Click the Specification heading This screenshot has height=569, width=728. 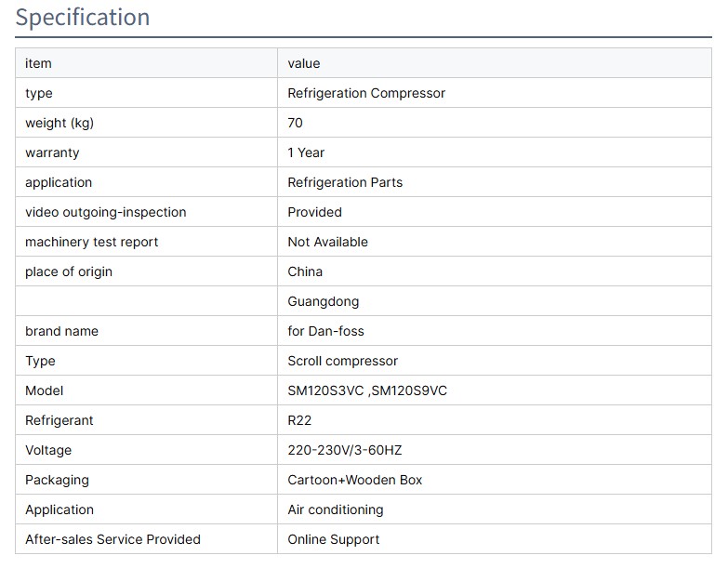point(83,18)
